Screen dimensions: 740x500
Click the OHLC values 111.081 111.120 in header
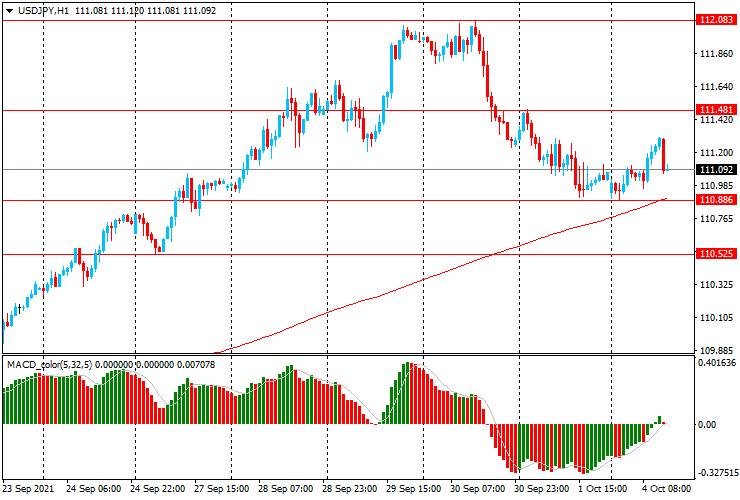click(x=110, y=10)
